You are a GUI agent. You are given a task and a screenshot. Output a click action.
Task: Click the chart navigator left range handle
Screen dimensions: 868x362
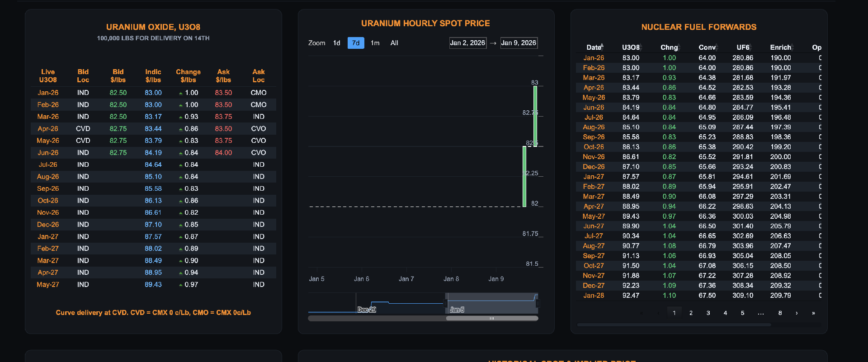coord(447,303)
